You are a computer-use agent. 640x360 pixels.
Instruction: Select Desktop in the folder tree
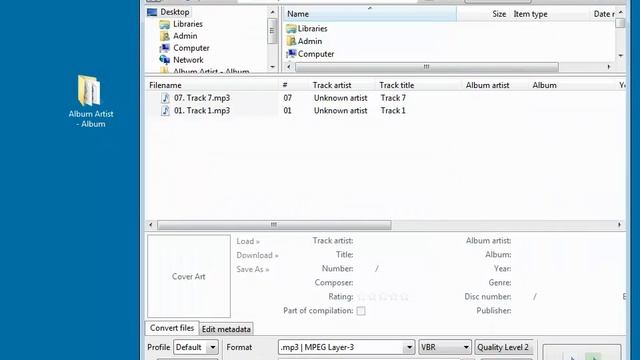click(174, 12)
